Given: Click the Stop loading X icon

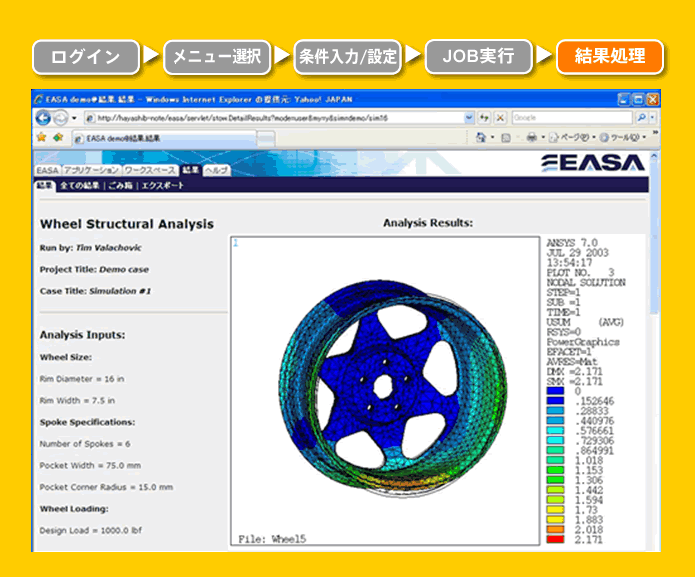Looking at the screenshot, I should click(499, 118).
